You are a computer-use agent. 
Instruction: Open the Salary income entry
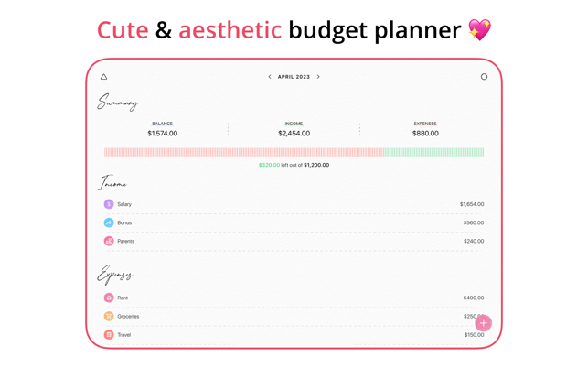294,204
